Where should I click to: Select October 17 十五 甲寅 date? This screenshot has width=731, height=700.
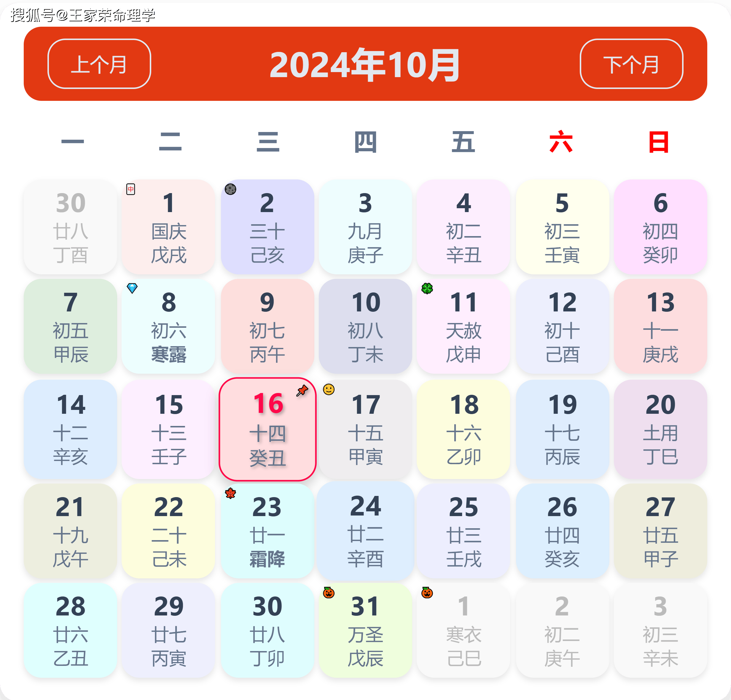pos(365,429)
